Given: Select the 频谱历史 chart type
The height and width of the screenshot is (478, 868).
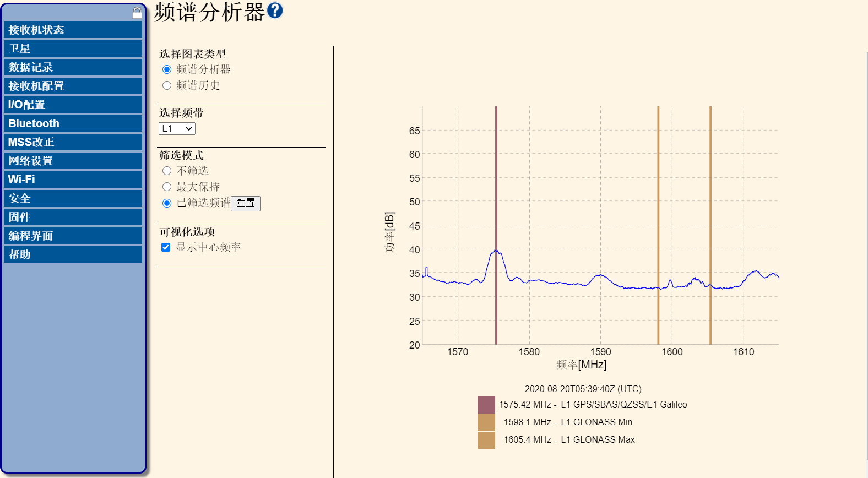Looking at the screenshot, I should [x=167, y=85].
